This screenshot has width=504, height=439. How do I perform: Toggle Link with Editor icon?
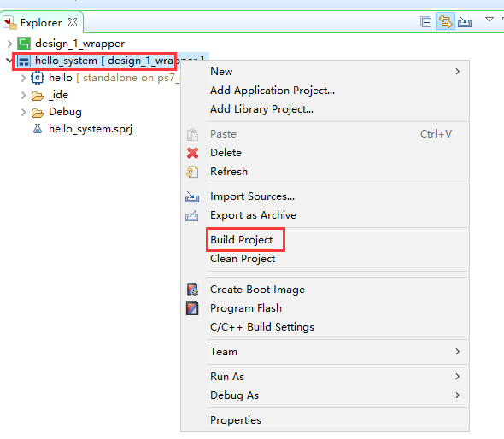click(x=445, y=21)
